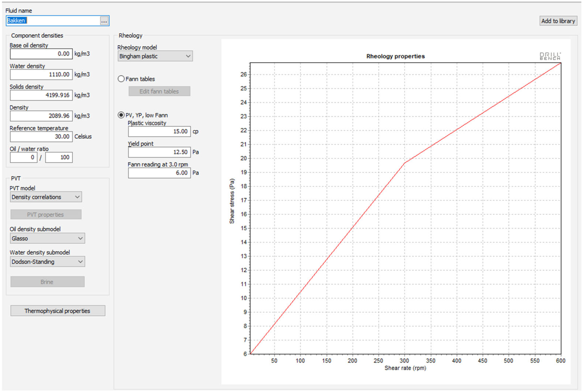Click the PVT properties button
This screenshot has height=392, width=583.
point(46,215)
